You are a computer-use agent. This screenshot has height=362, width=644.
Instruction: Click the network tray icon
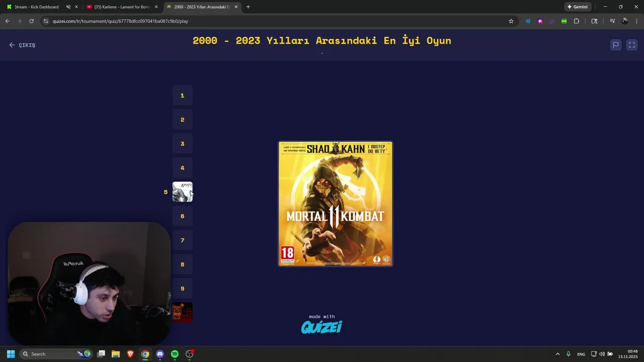pos(594,354)
